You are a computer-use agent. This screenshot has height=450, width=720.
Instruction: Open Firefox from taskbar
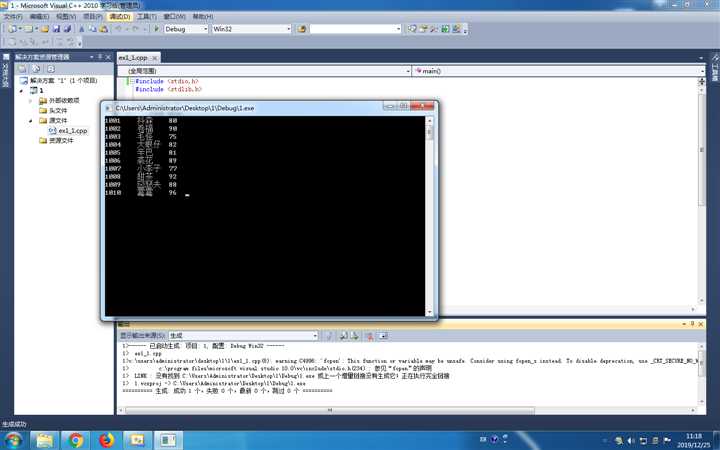coord(107,440)
